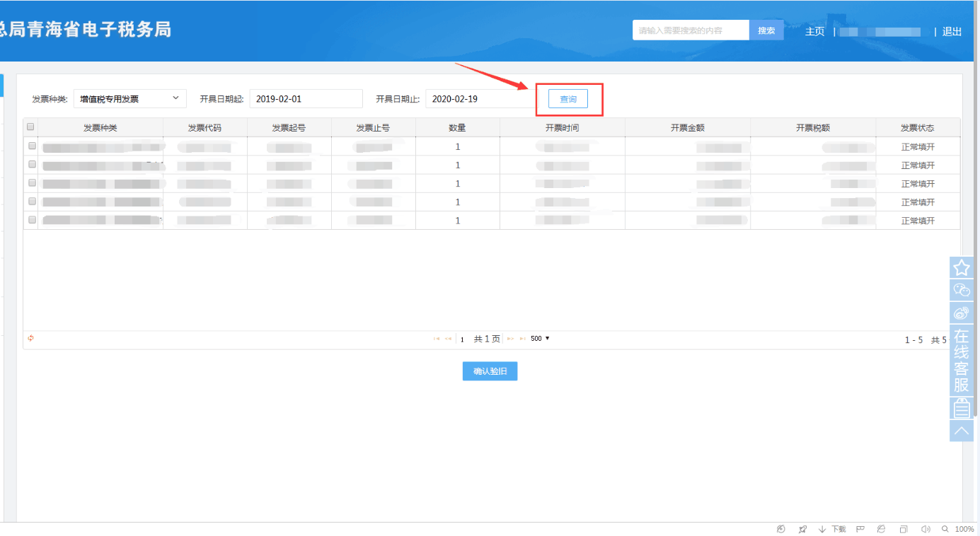Sort by 数量 column header
The width and height of the screenshot is (980, 536).
coord(457,128)
